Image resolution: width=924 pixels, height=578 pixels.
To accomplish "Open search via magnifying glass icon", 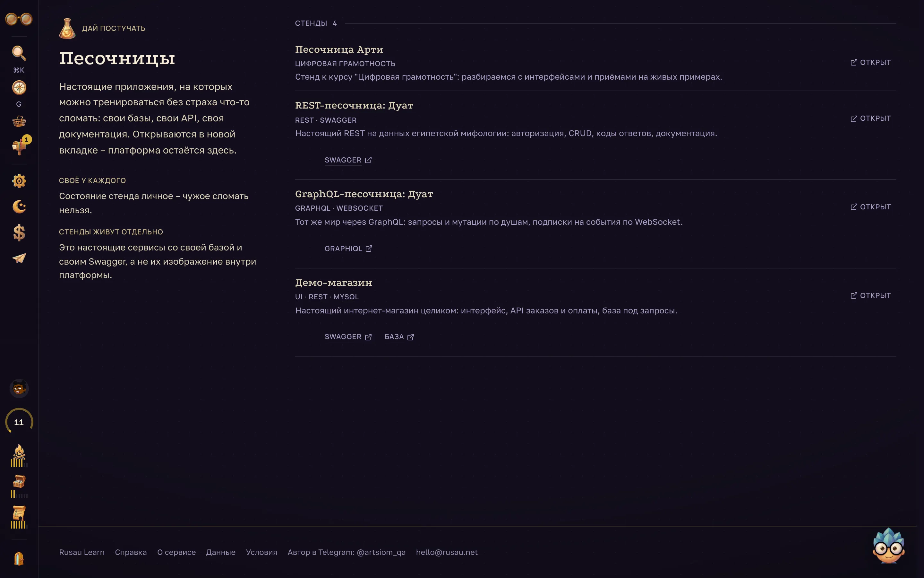I will tap(19, 54).
